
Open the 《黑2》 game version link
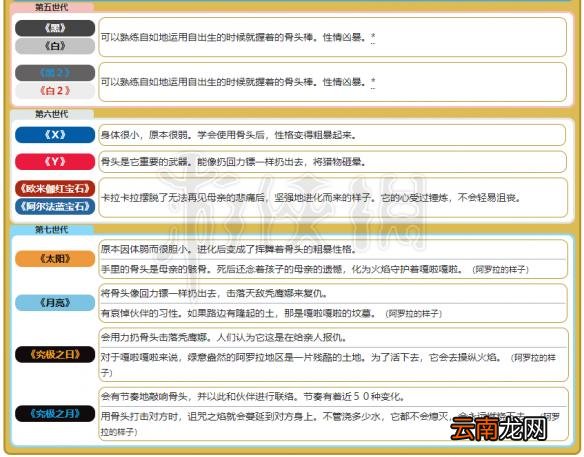pyautogui.click(x=55, y=73)
